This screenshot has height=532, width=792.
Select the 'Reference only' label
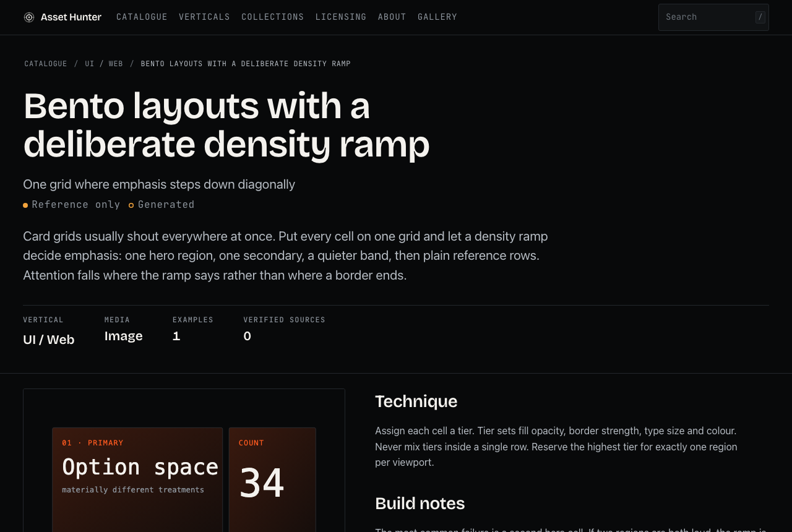76,205
